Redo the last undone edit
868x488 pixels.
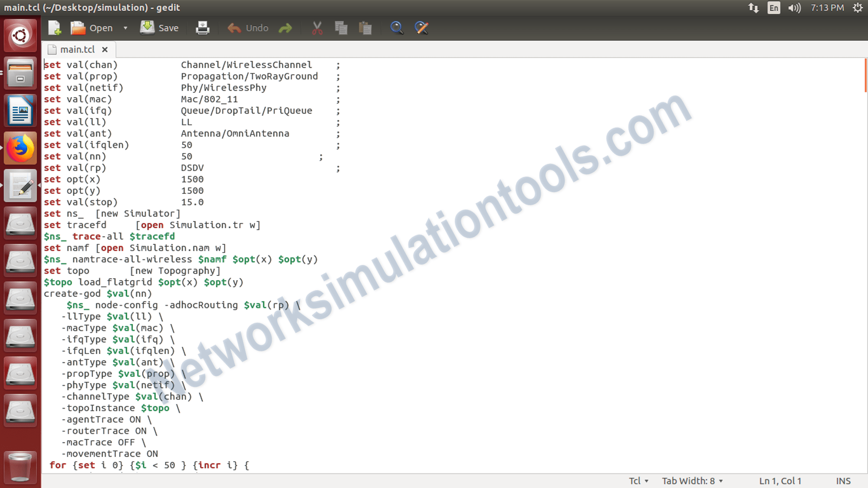(x=285, y=27)
